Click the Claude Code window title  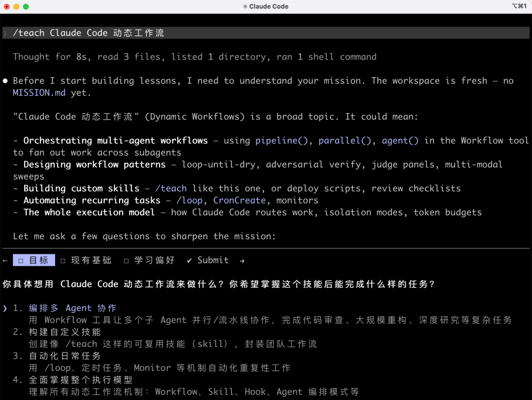pos(269,6)
